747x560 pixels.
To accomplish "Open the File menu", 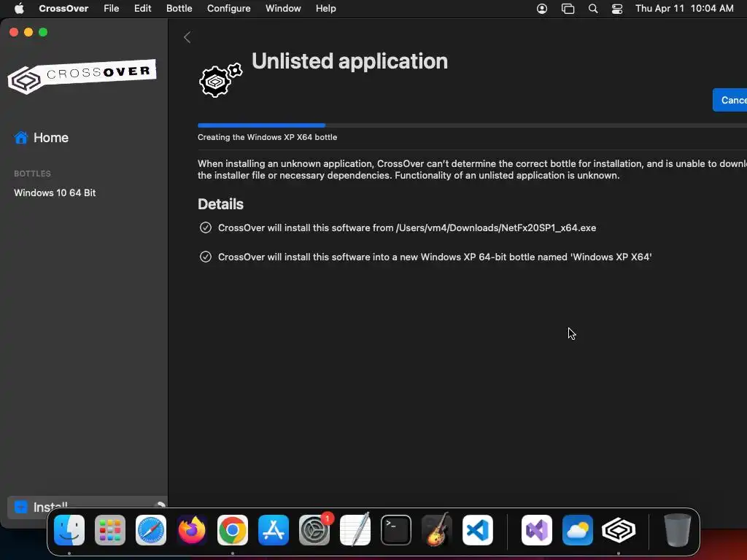I will (x=112, y=9).
